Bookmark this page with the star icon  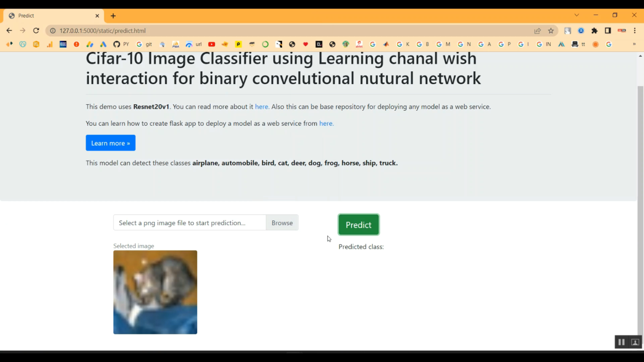(551, 31)
